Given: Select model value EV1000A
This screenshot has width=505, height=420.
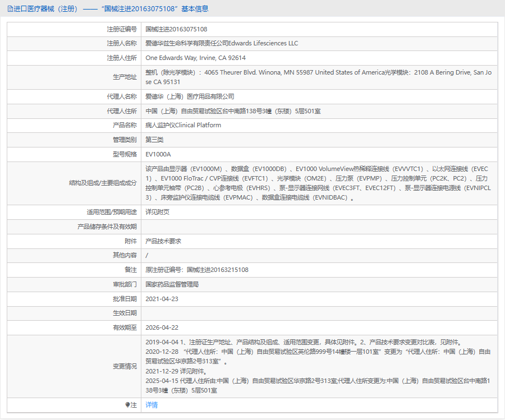Looking at the screenshot, I should (x=158, y=154).
